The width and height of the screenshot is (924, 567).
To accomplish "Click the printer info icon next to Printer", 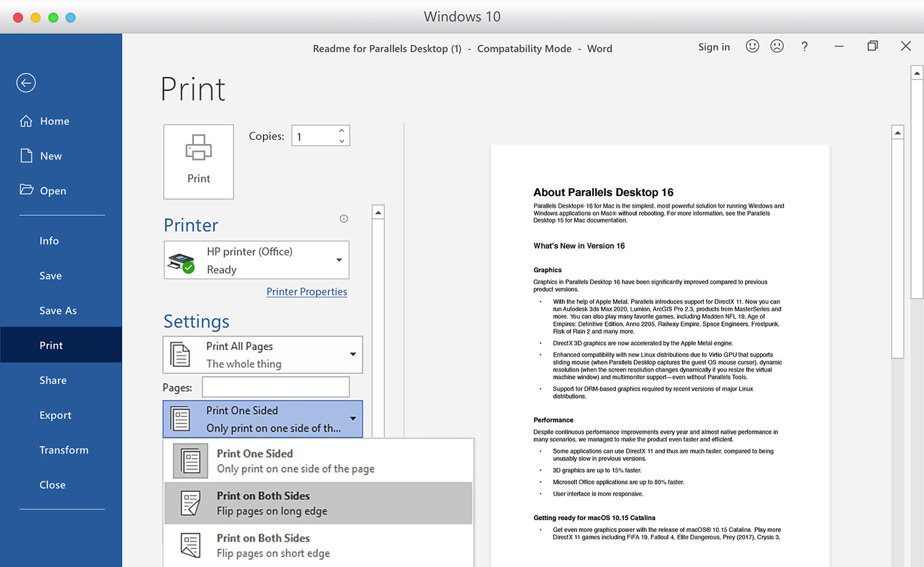I will coord(344,219).
